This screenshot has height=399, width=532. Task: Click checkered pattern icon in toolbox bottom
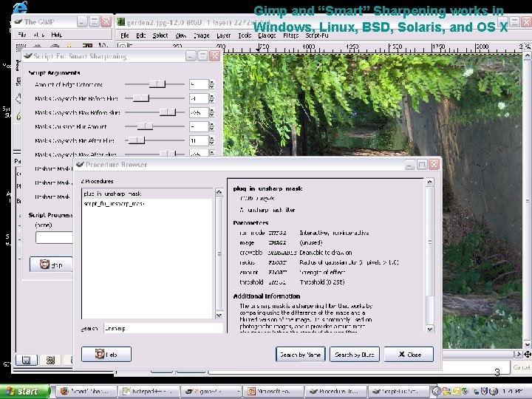click(50, 360)
